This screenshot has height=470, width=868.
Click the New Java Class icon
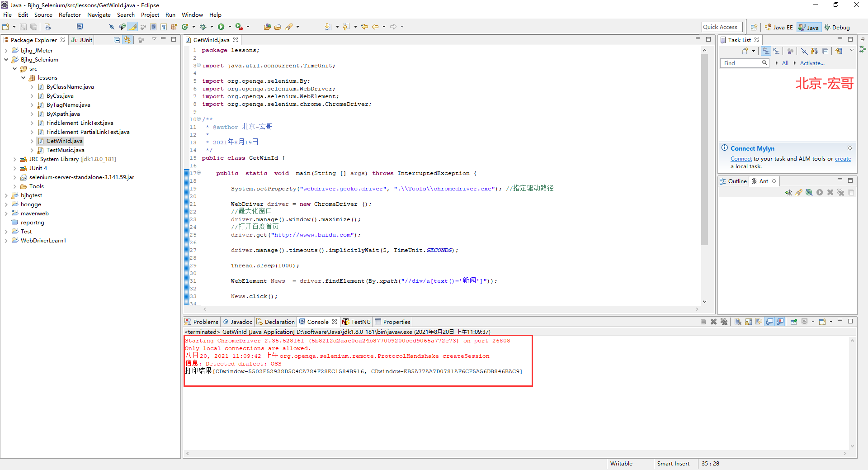coord(184,27)
